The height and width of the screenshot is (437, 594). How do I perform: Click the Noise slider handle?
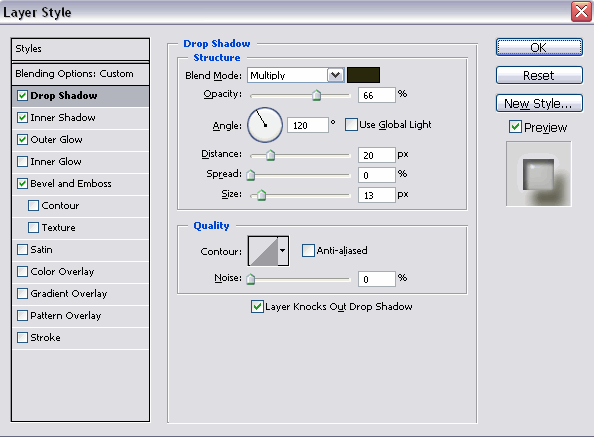point(250,279)
